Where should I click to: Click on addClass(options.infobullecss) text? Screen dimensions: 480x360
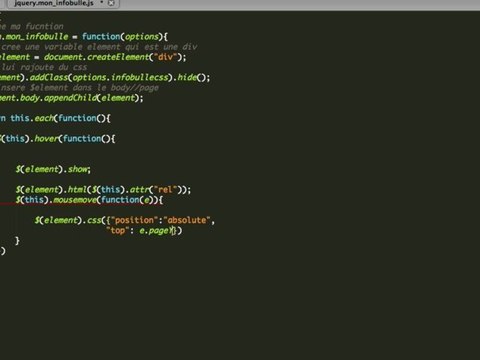(101, 77)
